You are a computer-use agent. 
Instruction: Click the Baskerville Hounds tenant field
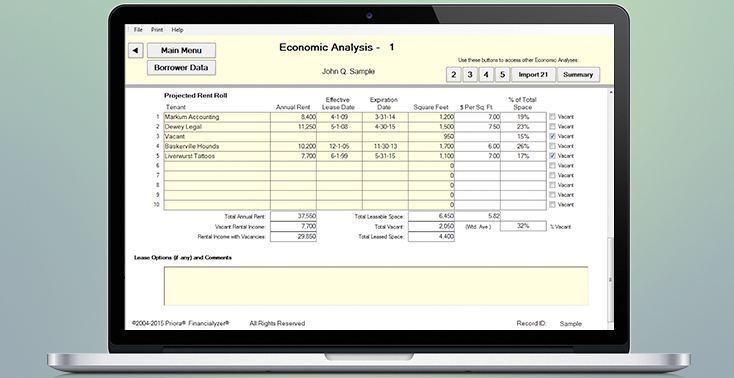217,146
